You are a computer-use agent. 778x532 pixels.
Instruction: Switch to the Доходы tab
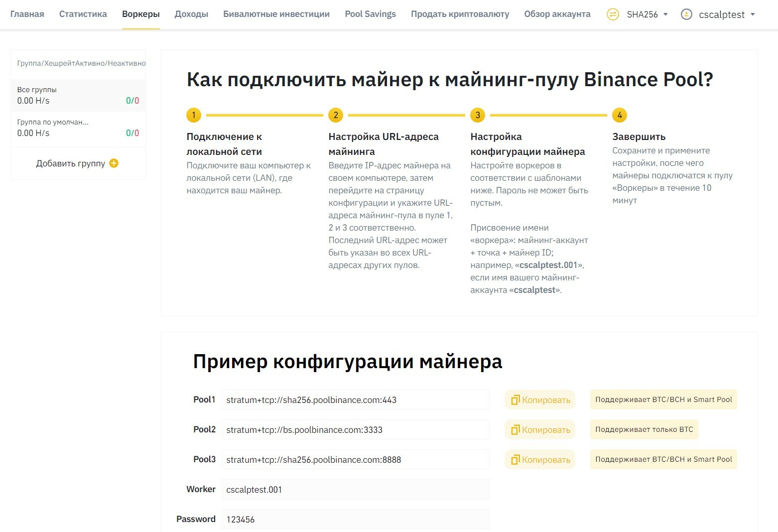pos(191,14)
